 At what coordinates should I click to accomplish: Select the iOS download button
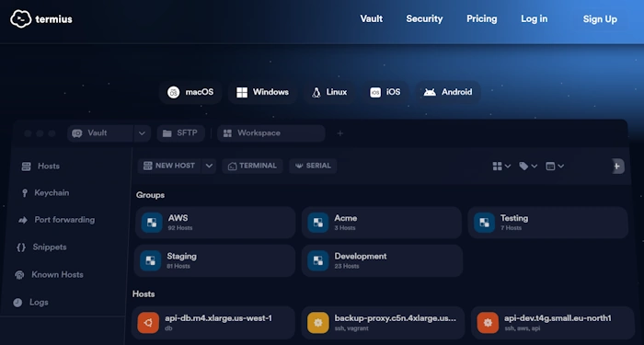point(385,92)
